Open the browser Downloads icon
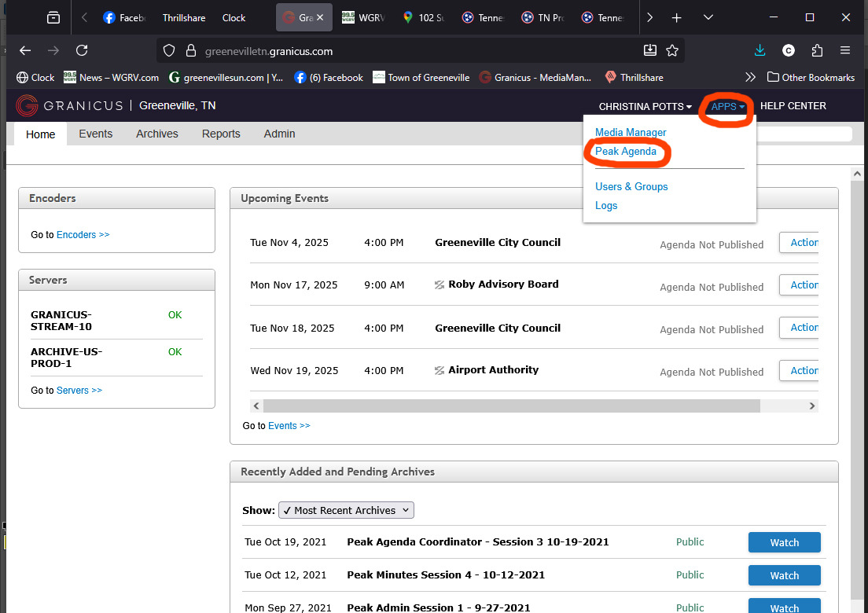The image size is (868, 613). 759,50
